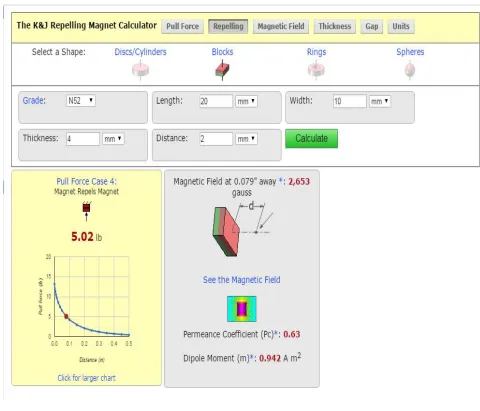This screenshot has height=411, width=480.
Task: Select the Discs/Cylinders shape icon
Action: click(140, 70)
